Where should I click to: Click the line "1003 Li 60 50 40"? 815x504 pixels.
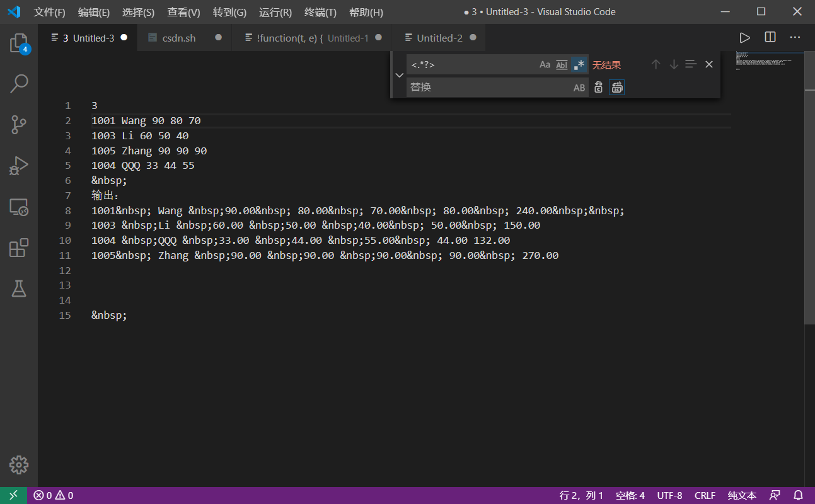tap(140, 135)
